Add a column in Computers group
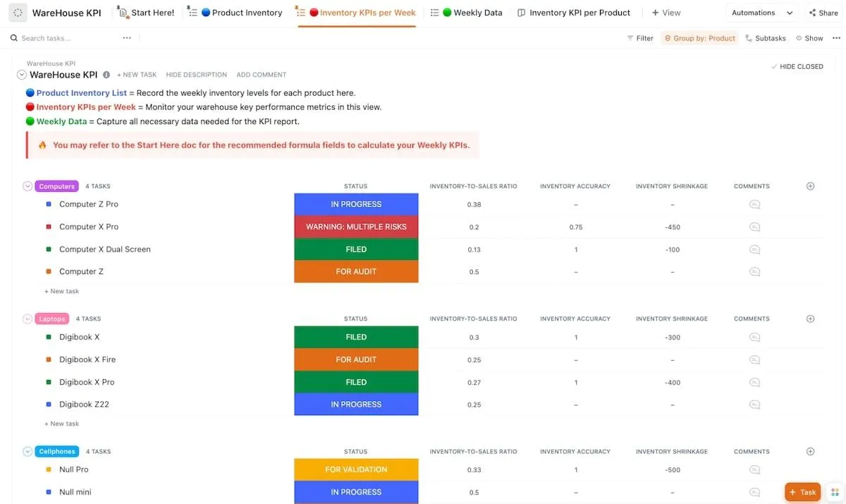The width and height of the screenshot is (846, 504). pos(810,186)
